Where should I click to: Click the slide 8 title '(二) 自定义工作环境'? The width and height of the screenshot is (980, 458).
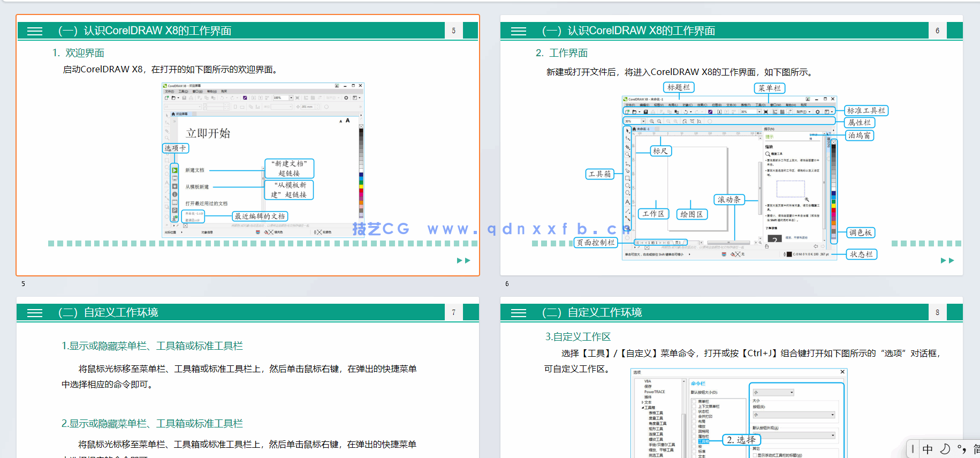(591, 312)
